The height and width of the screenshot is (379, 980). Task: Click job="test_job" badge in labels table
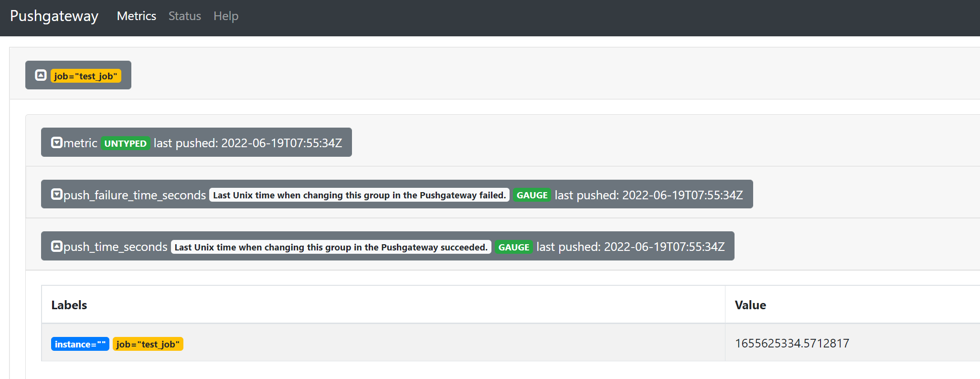(148, 344)
